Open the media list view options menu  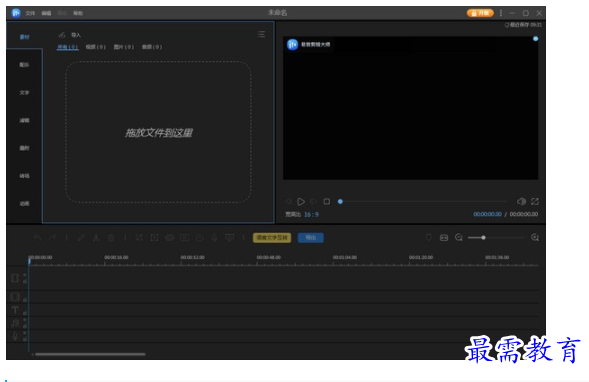[x=261, y=35]
